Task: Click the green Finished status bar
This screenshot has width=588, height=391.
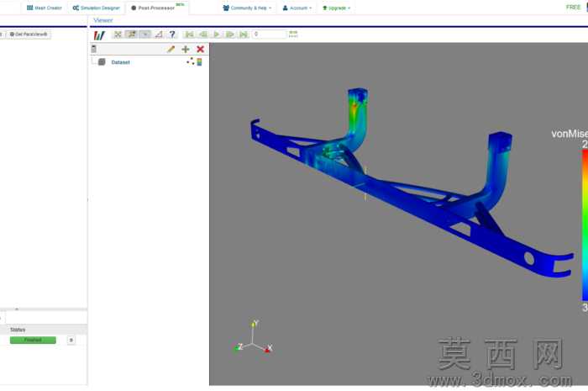Action: [x=33, y=340]
